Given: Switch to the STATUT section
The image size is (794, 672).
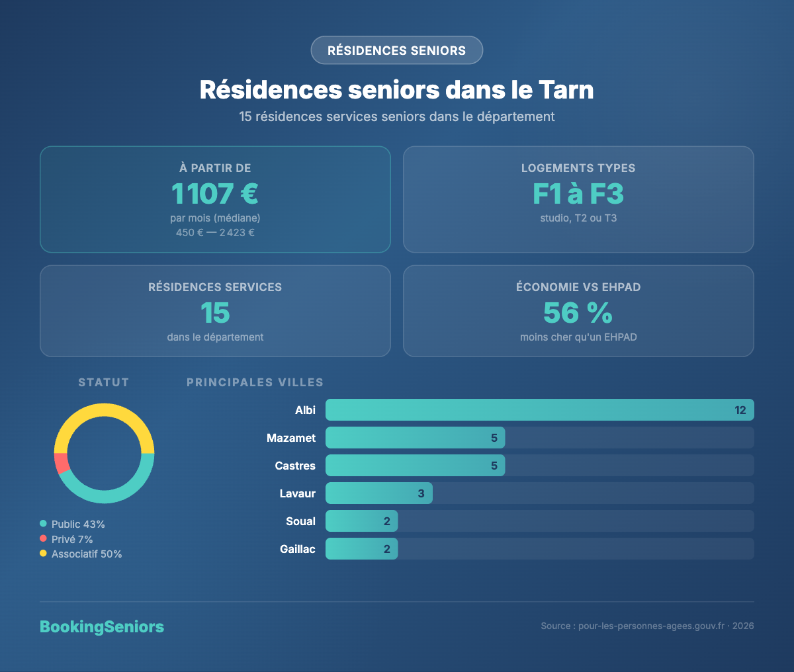Looking at the screenshot, I should 103,382.
